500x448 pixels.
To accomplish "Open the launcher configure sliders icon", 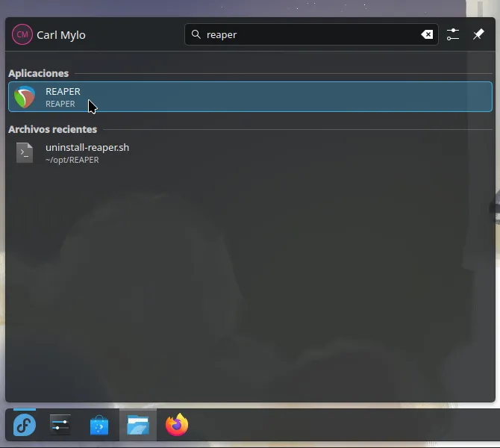I will pyautogui.click(x=452, y=34).
